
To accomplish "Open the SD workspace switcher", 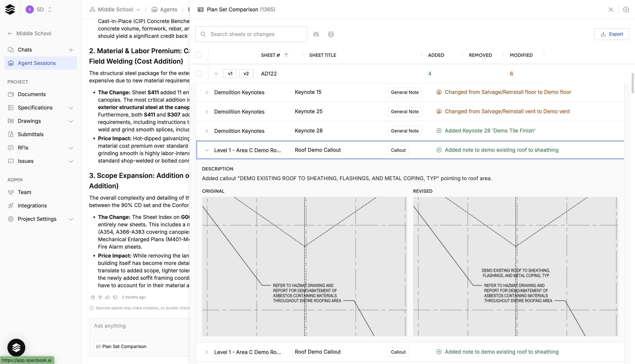I will coord(39,9).
